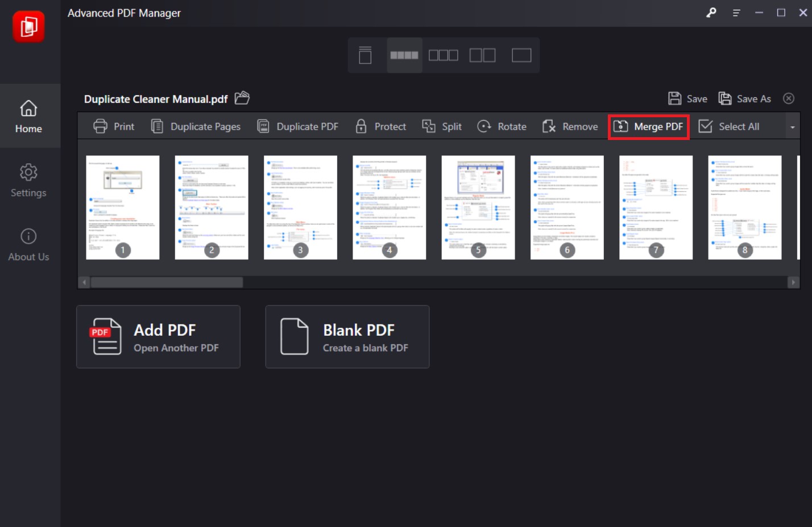Click the Duplicate PDF icon
812x527 pixels.
tap(263, 126)
